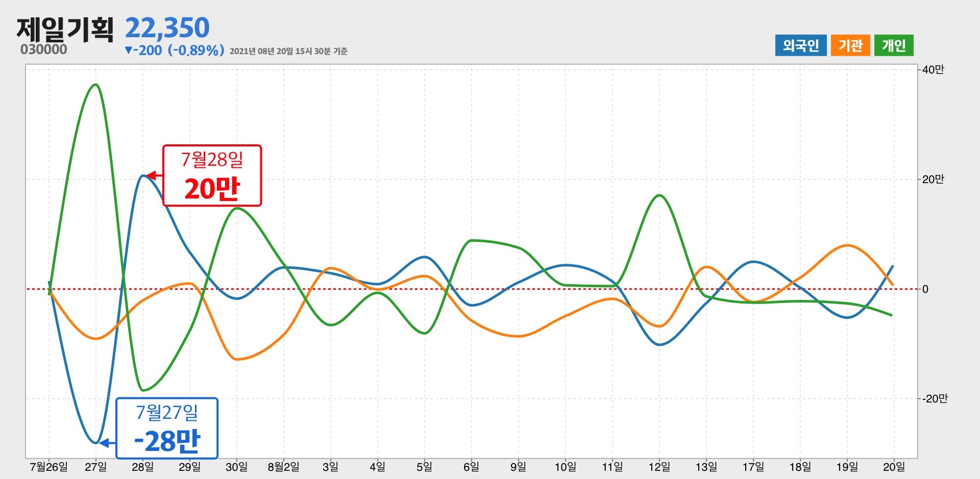Click the 8월2일 x-axis label
The image size is (980, 479).
(x=284, y=467)
